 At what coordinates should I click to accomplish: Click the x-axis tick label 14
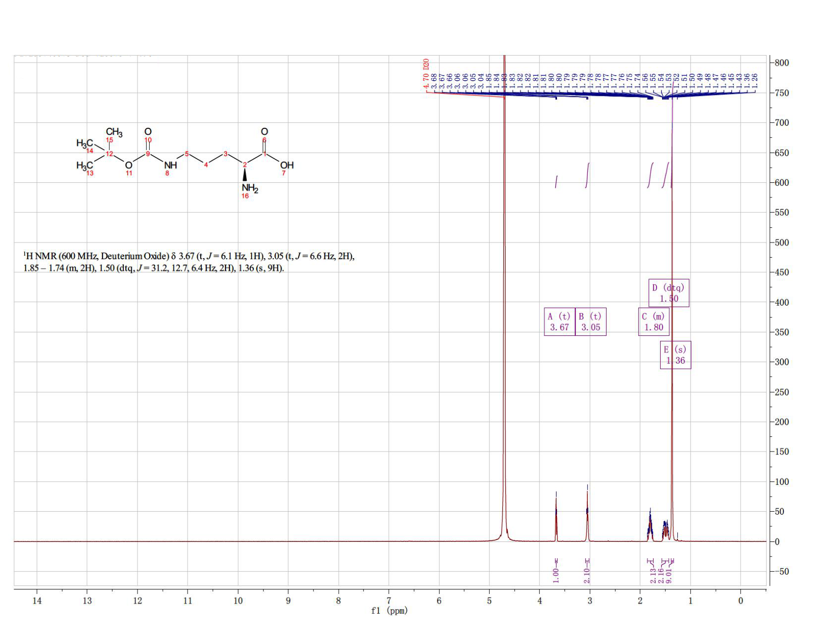37,601
